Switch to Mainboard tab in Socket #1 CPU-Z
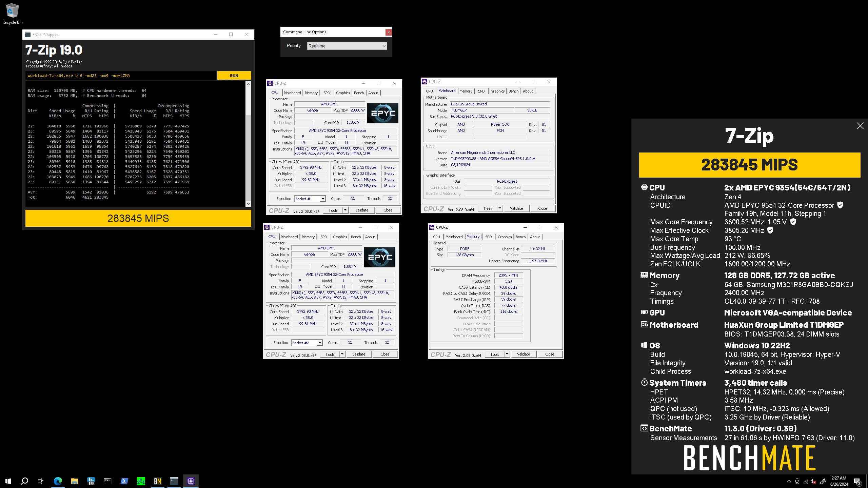868x488 pixels. (x=292, y=93)
